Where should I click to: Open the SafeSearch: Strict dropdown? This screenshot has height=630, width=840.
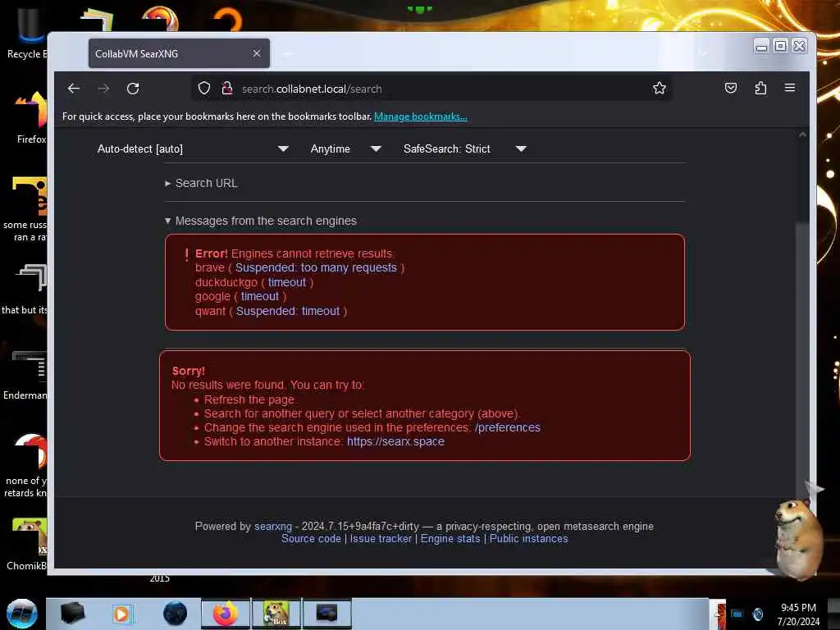coord(464,149)
